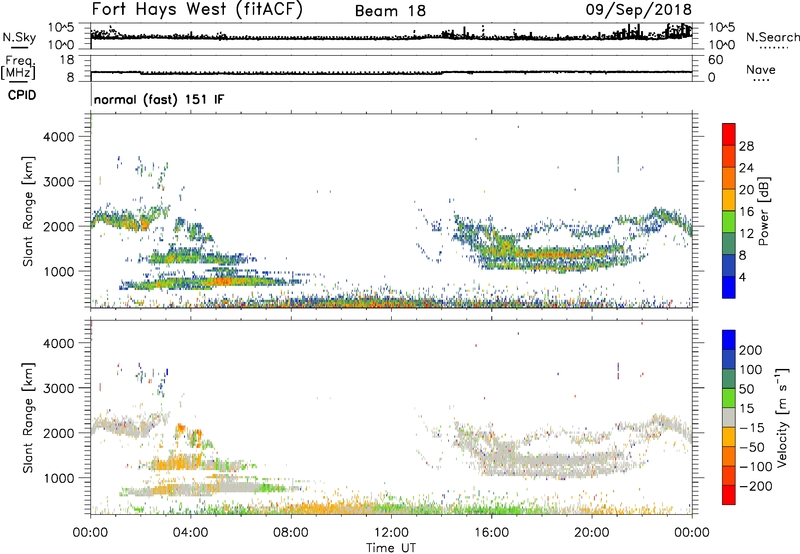Select the date "09/Sep/2018"
This screenshot has width=800, height=554.
tap(638, 10)
